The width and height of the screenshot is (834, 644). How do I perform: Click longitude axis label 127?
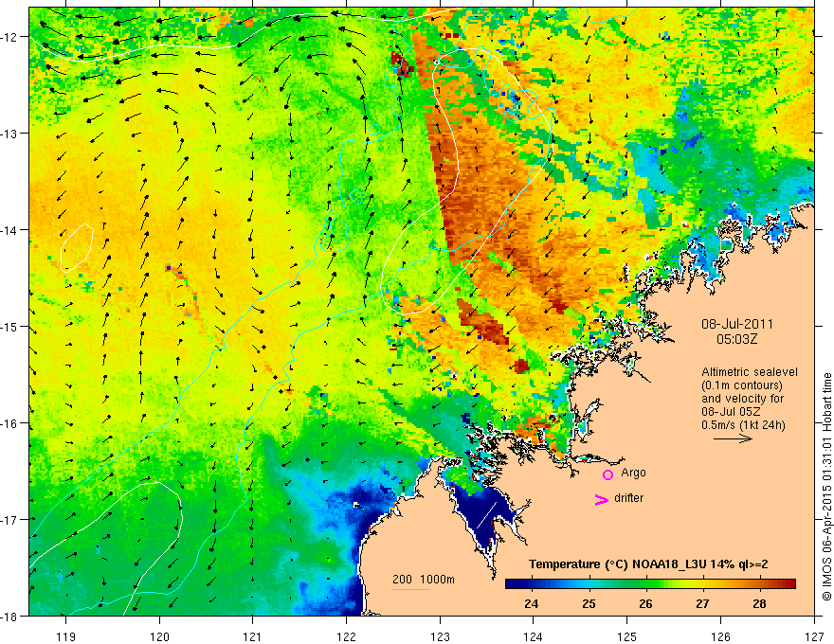coord(814,636)
